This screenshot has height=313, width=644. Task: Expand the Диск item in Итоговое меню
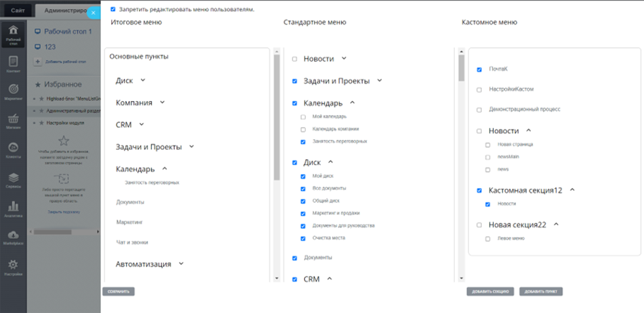click(x=143, y=80)
